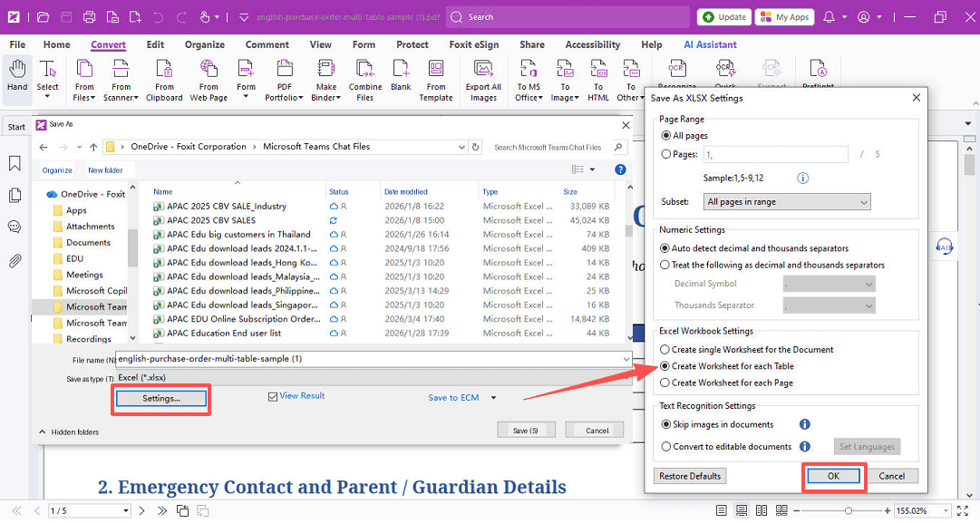Click the notification bell icon
Viewport: 980px width, 523px height.
coord(829,17)
